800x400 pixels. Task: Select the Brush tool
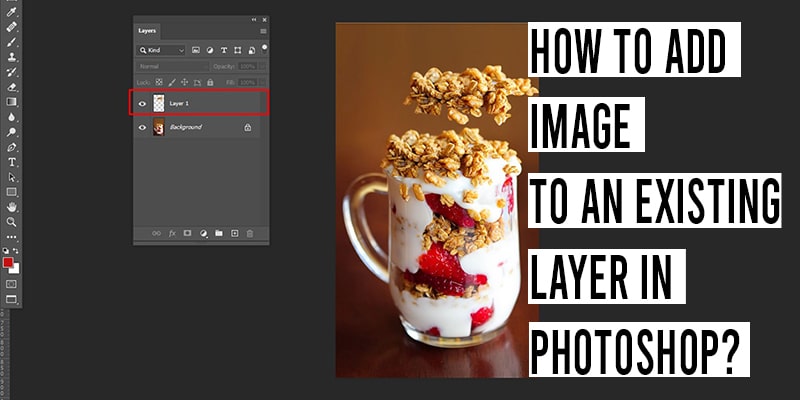[x=12, y=42]
